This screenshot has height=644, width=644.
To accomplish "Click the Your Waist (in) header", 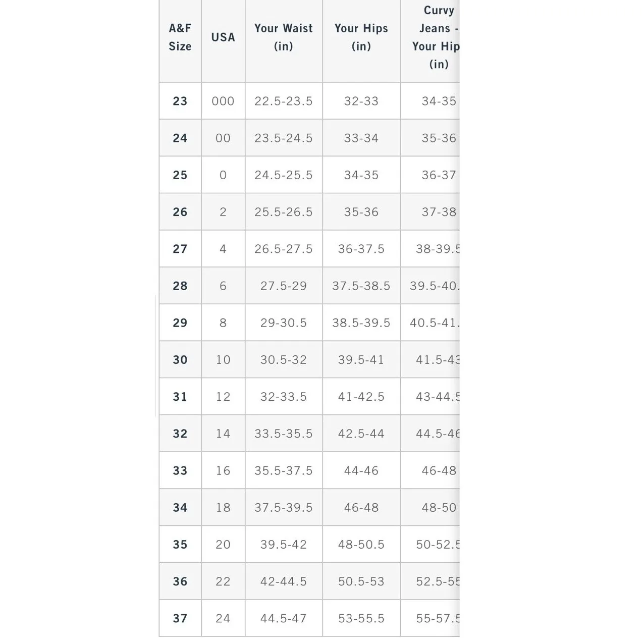I will [x=284, y=37].
